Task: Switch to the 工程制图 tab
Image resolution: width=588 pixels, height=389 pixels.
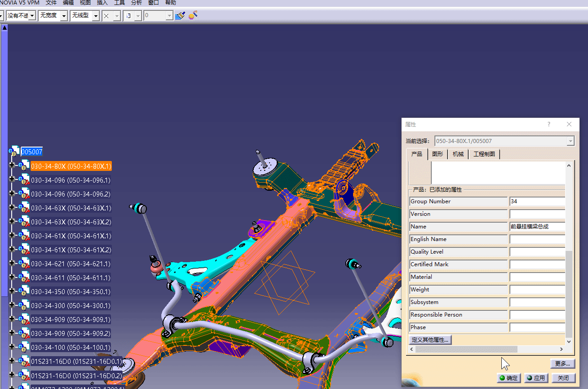Action: coord(484,154)
